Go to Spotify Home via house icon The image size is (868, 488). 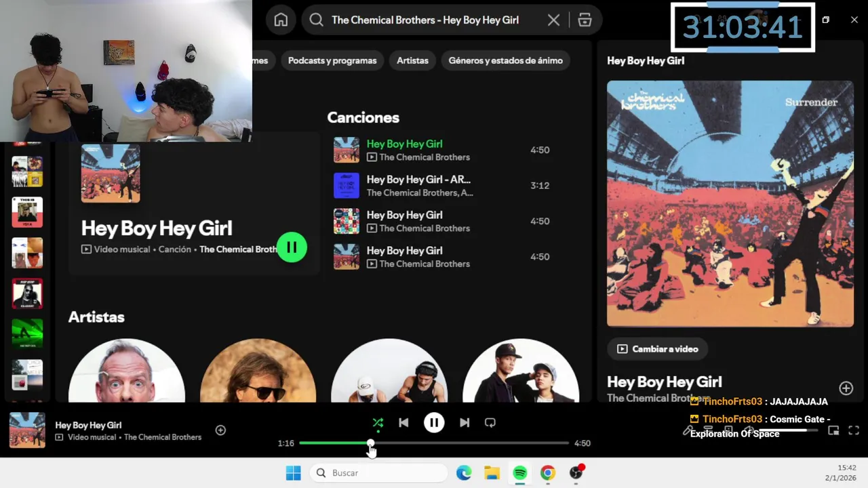click(281, 20)
